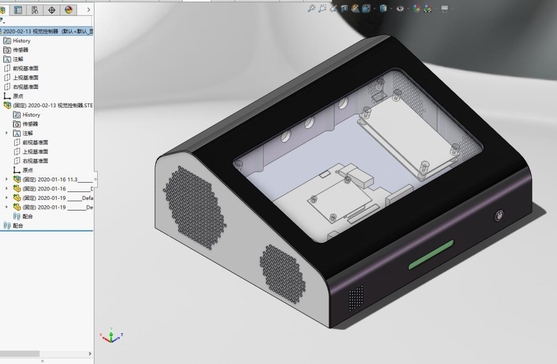Toggle the Hide/Show Items eye icon

coord(400,9)
